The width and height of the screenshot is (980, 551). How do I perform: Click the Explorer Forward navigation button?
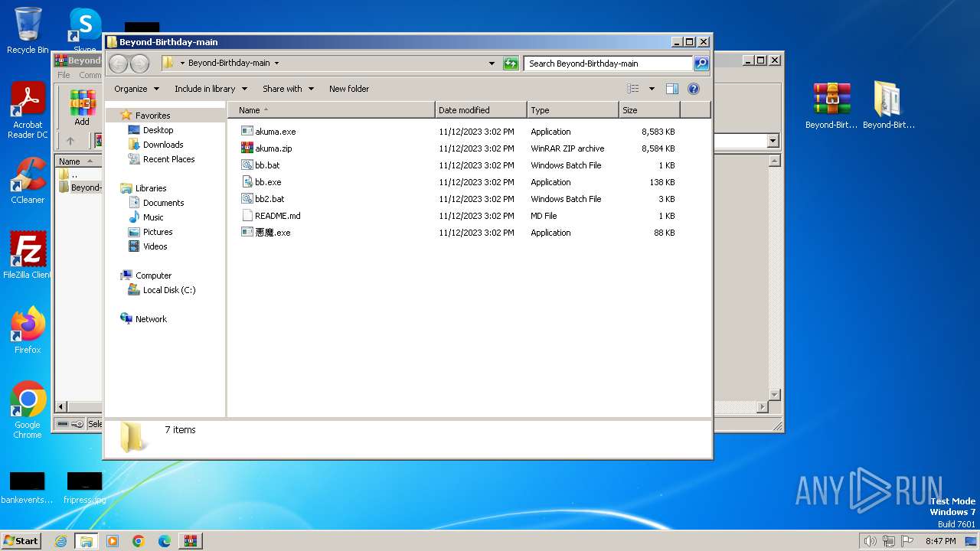[x=139, y=64]
